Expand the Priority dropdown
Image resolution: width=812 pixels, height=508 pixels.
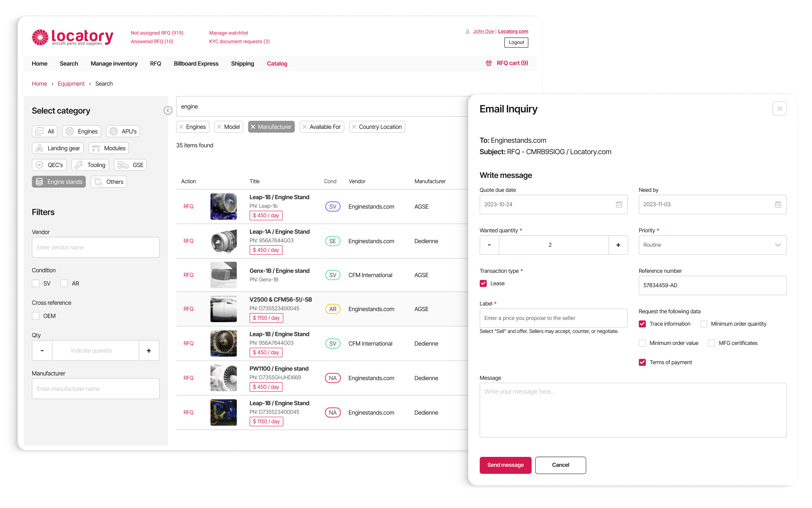pyautogui.click(x=712, y=245)
